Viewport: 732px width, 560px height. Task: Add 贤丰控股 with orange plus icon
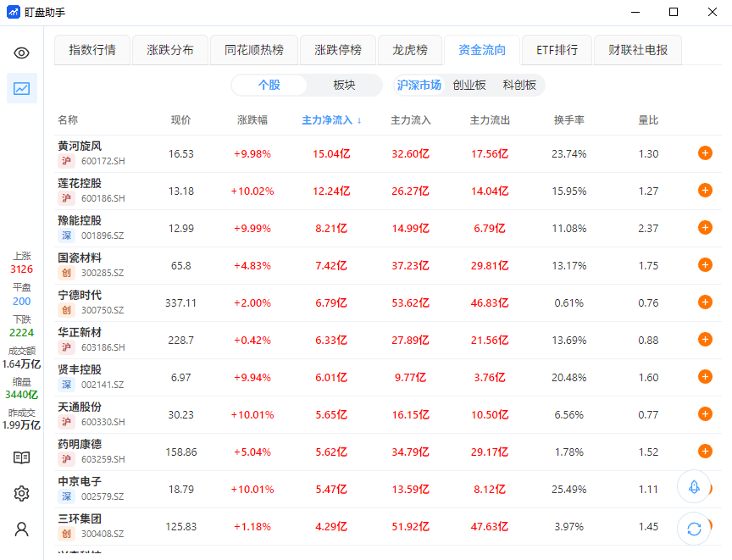tap(705, 377)
